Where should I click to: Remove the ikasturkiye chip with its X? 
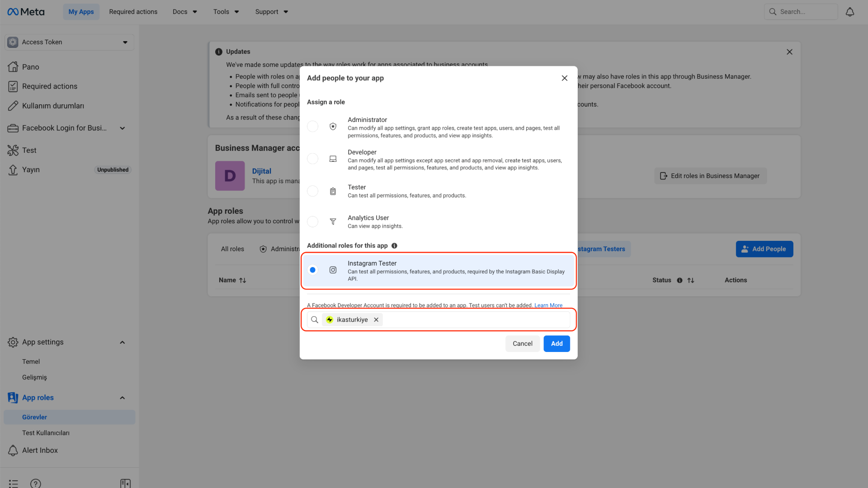coord(376,320)
